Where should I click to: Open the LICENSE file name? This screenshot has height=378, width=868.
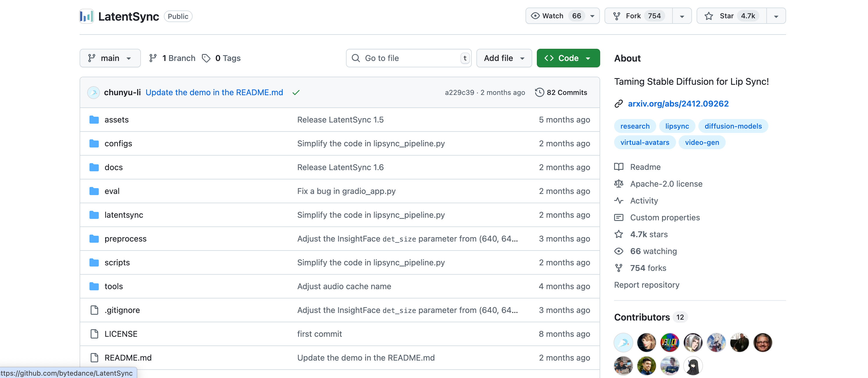(x=121, y=334)
